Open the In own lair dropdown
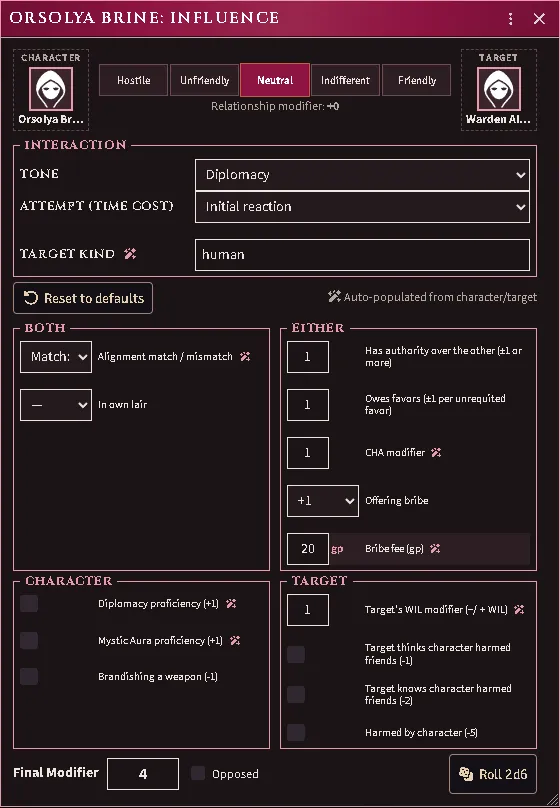 click(x=56, y=405)
